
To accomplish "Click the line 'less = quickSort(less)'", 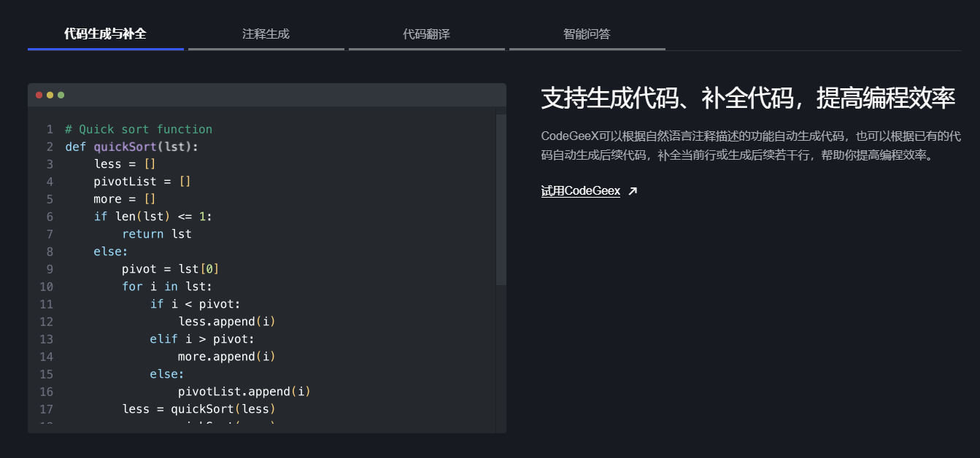I will coord(199,409).
